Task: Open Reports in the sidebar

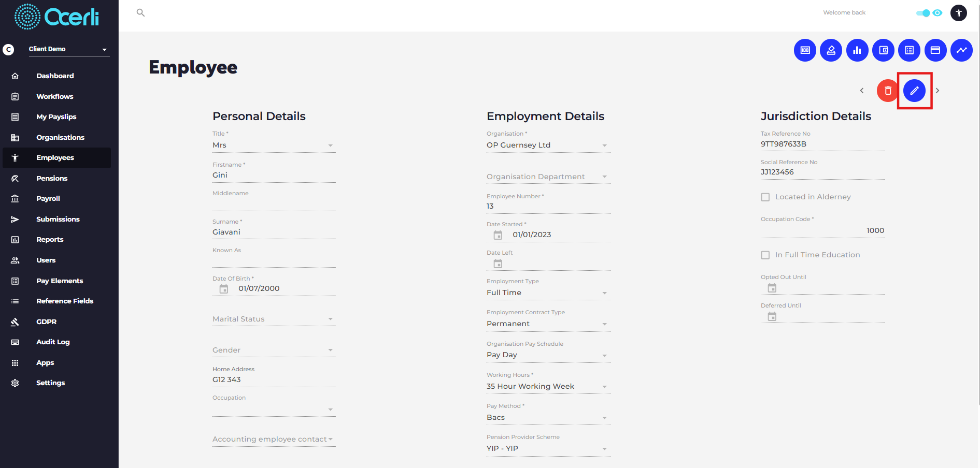Action: 56,240
